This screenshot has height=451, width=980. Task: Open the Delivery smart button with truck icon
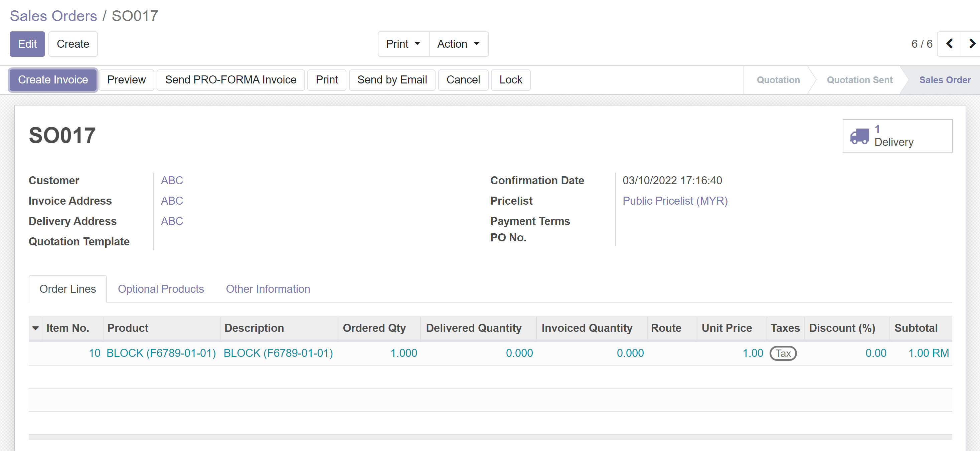click(897, 136)
